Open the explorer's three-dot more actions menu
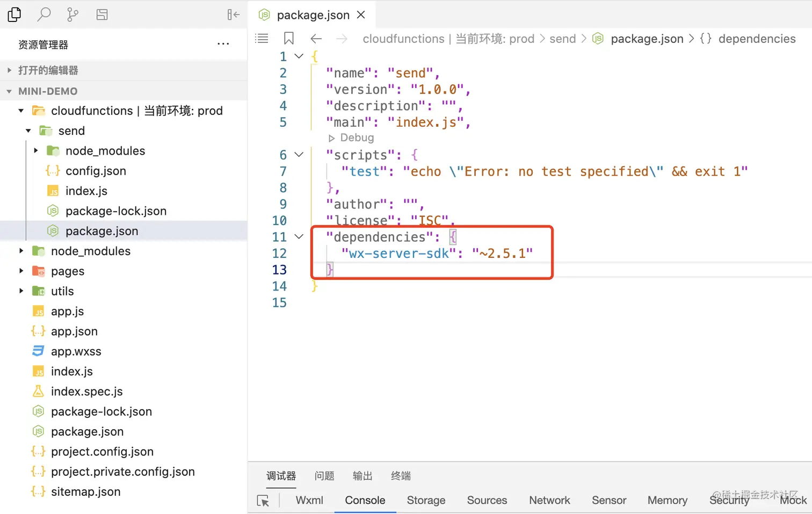Viewport: 812px width, 514px height. click(x=223, y=44)
